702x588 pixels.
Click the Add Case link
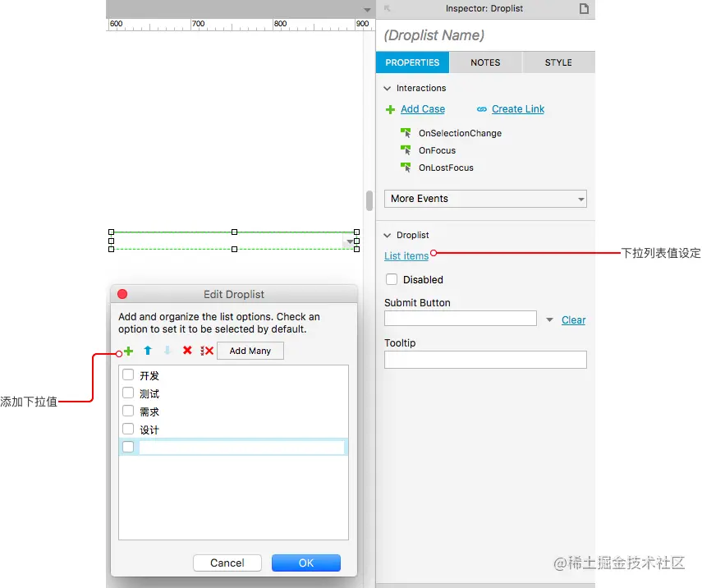423,109
